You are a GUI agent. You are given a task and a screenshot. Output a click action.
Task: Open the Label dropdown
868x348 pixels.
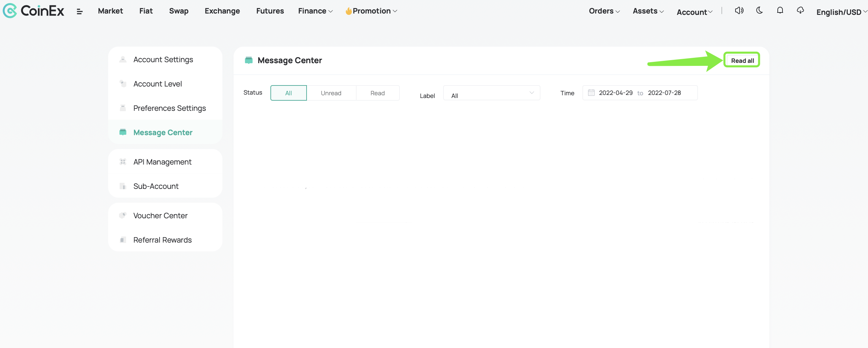[x=492, y=93]
